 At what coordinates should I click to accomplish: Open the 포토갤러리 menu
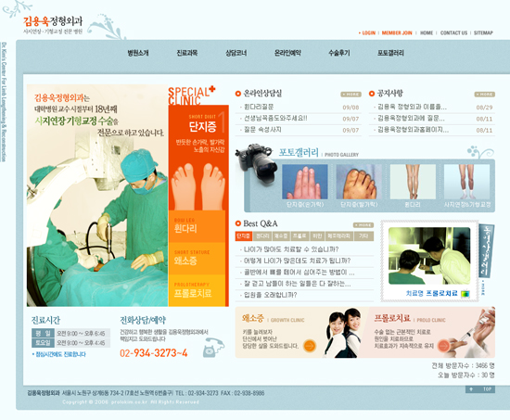click(390, 53)
